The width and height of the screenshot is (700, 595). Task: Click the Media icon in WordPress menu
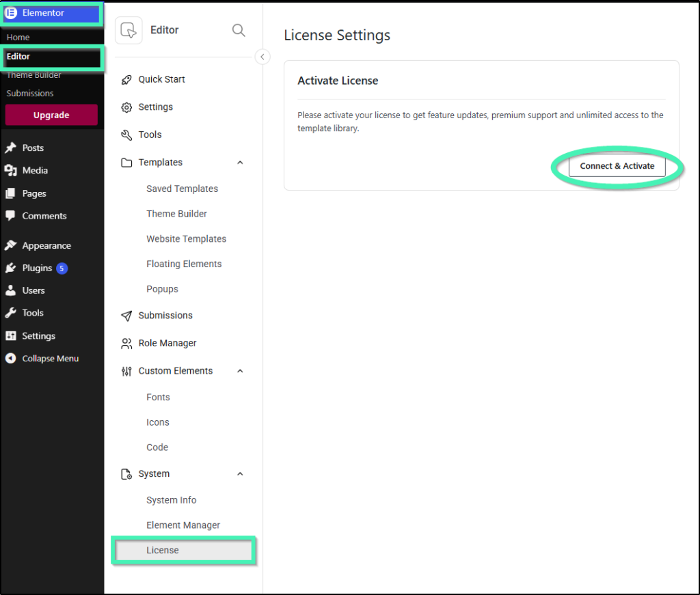tap(11, 170)
